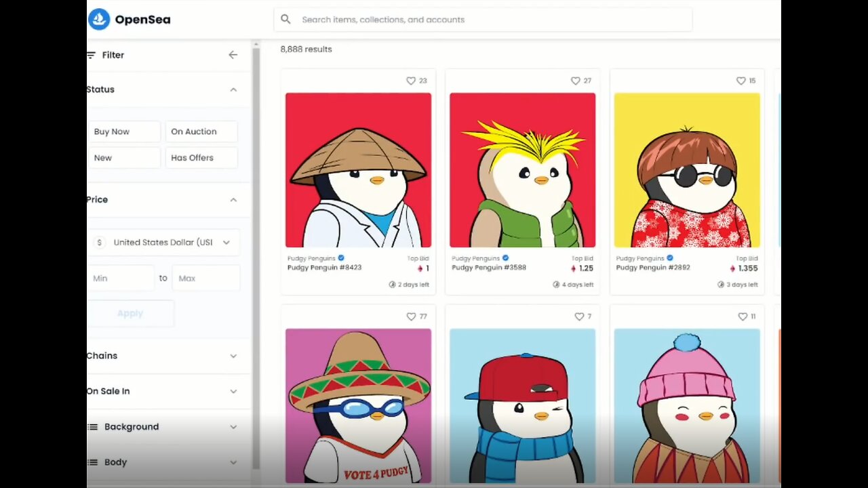Screen dimensions: 868x488
Task: Open yellow spiky hair penguin image
Action: pos(522,170)
